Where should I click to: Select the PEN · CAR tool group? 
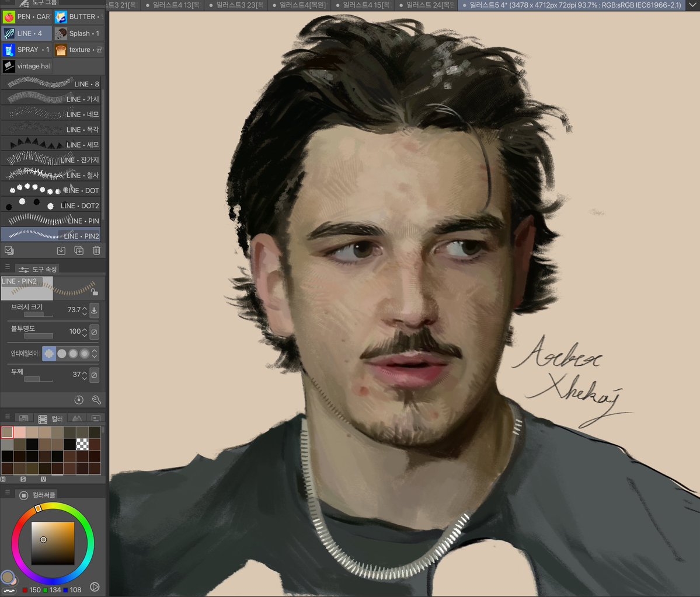(x=26, y=17)
